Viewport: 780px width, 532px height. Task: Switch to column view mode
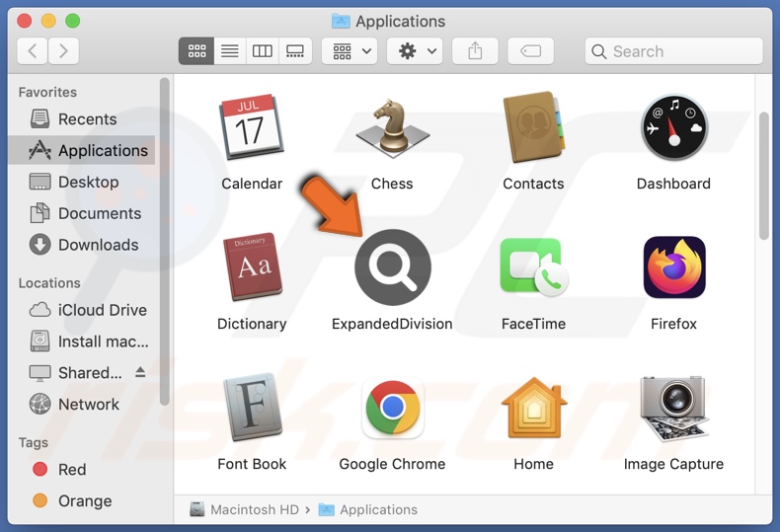[262, 51]
